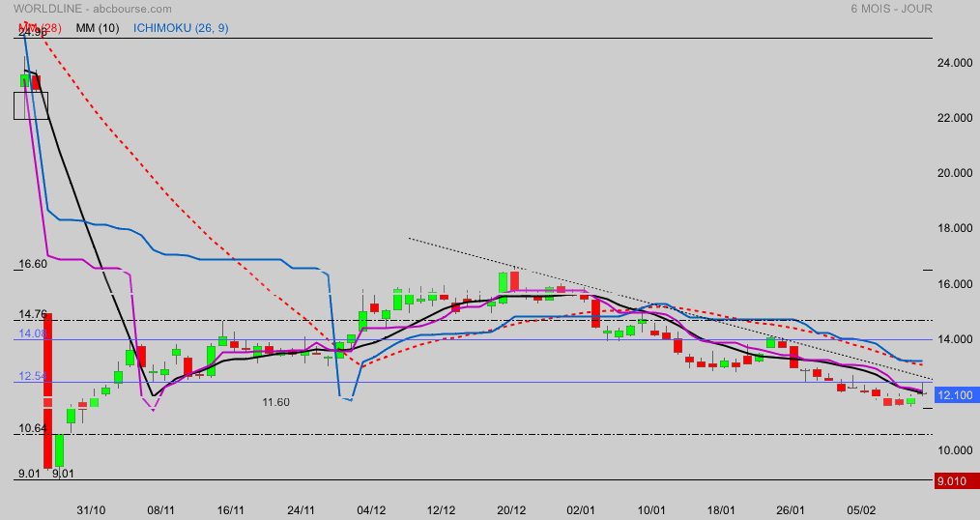Click the 16.60 level annotation
Viewport: 980px width, 520px height.
pyautogui.click(x=33, y=265)
